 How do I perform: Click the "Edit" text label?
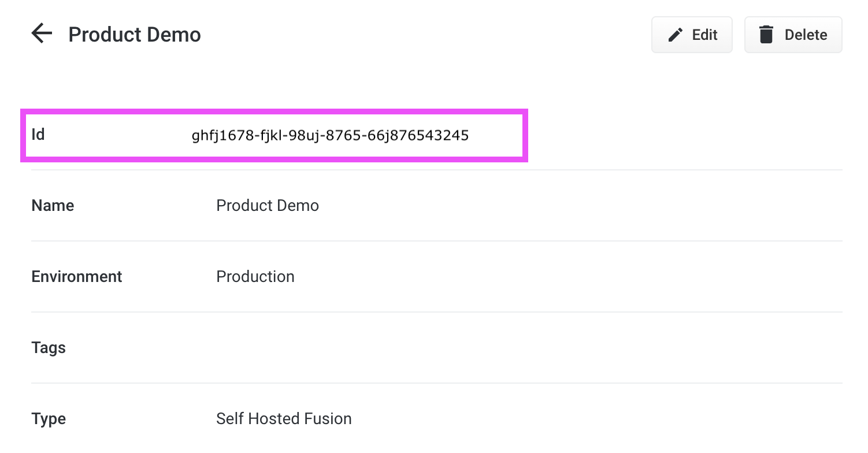tap(704, 35)
